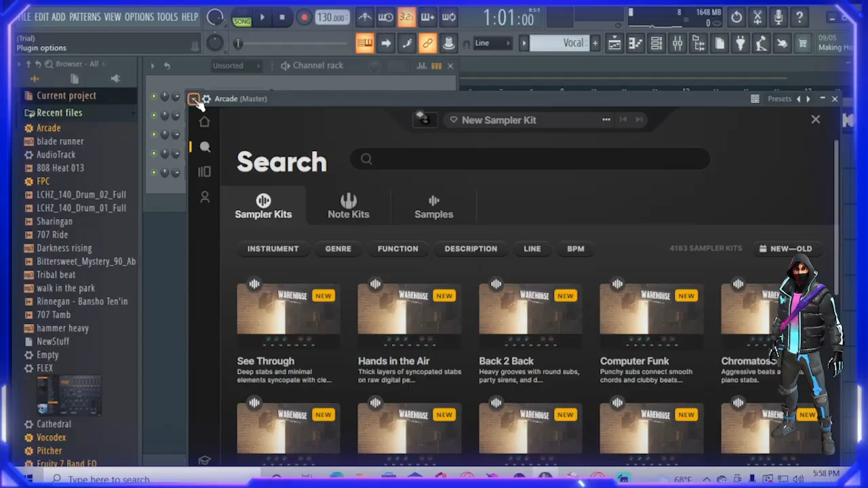Image resolution: width=868 pixels, height=488 pixels.
Task: Open the See Through sampler kit
Action: pyautogui.click(x=288, y=310)
